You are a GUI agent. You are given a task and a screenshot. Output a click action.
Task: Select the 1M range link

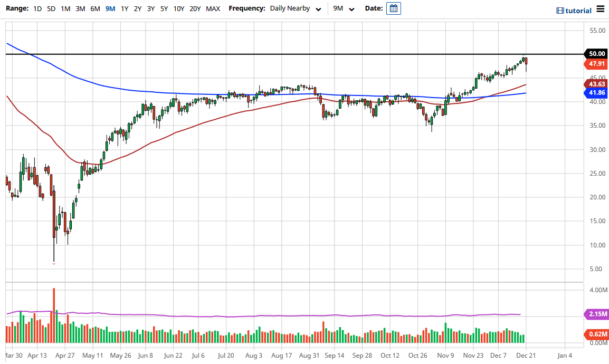pyautogui.click(x=65, y=8)
